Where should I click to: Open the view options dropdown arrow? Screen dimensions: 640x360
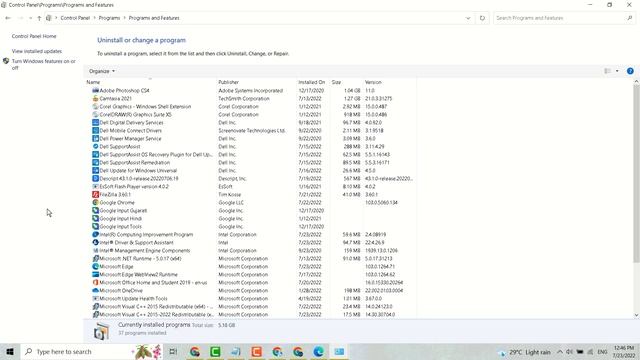point(617,71)
